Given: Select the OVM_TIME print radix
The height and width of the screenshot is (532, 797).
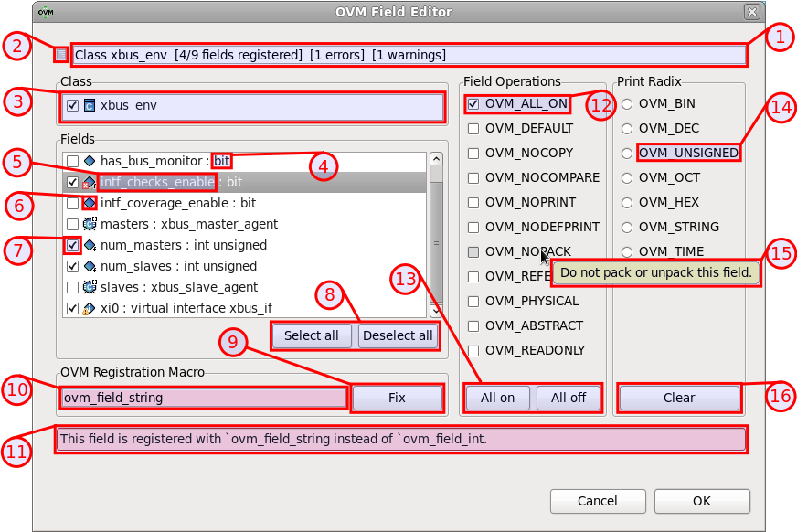Looking at the screenshot, I should pos(626,251).
